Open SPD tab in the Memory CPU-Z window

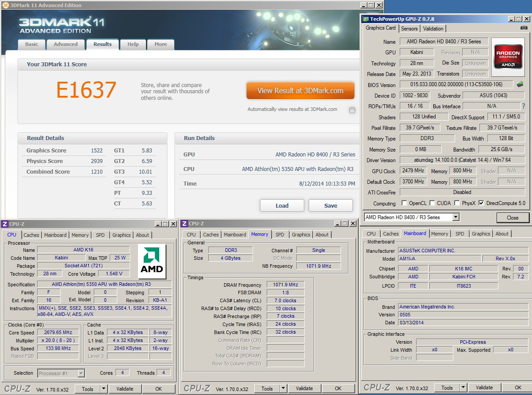280,235
